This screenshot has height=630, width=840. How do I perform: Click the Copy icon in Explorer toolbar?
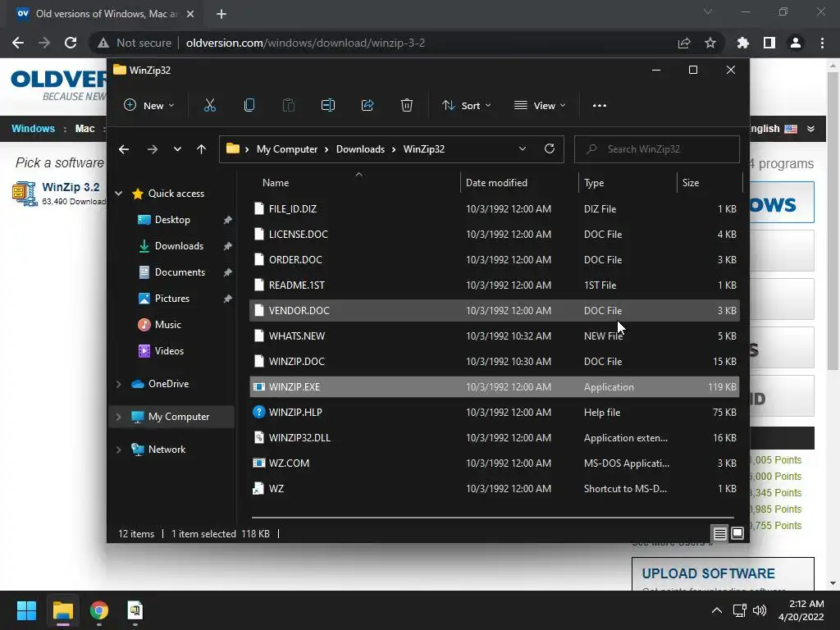pyautogui.click(x=249, y=106)
